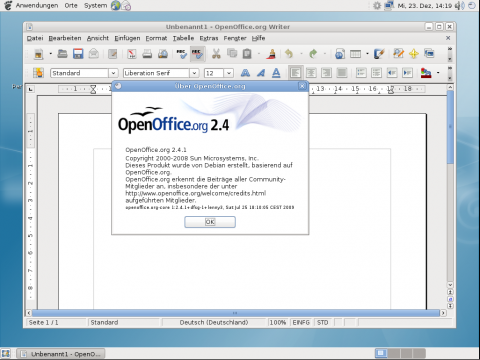Open the Format menu
Image resolution: width=480 pixels, height=360 pixels.
(x=156, y=38)
